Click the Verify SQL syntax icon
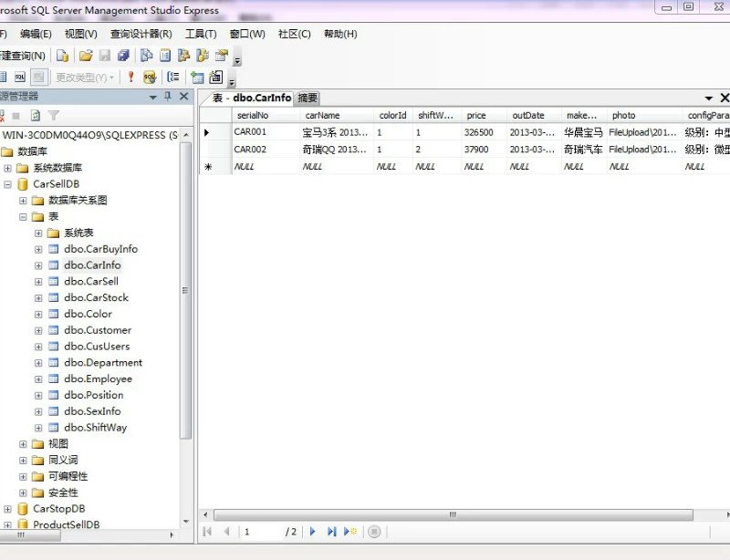730x560 pixels. (x=150, y=77)
